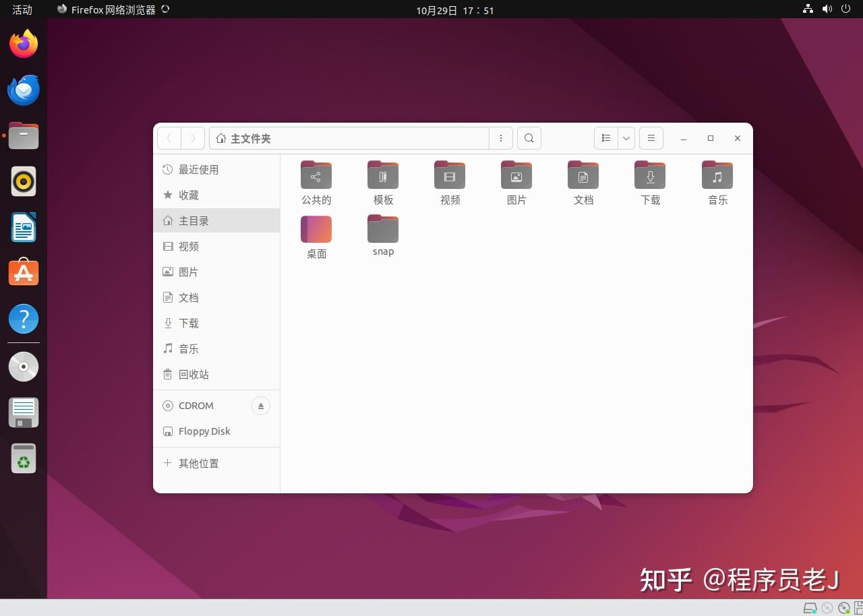This screenshot has height=616, width=863.
Task: Select the Starred (收藏) sidebar item
Action: [x=188, y=195]
